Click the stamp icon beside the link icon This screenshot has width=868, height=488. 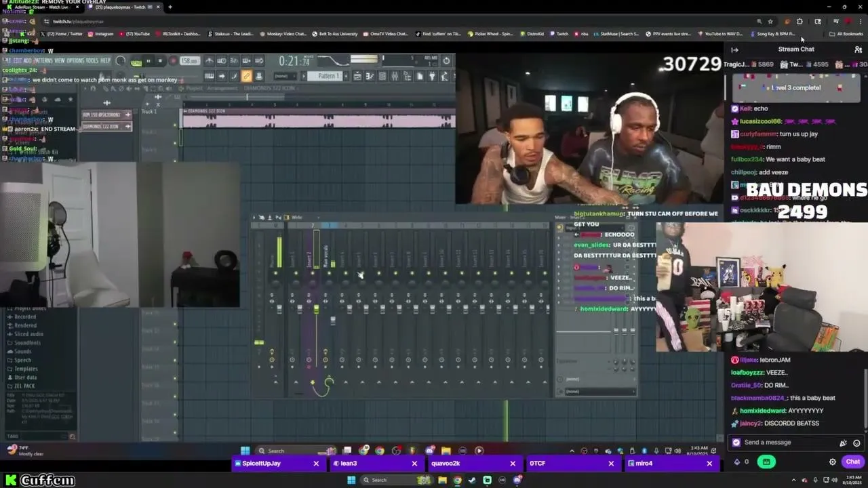pyautogui.click(x=258, y=76)
